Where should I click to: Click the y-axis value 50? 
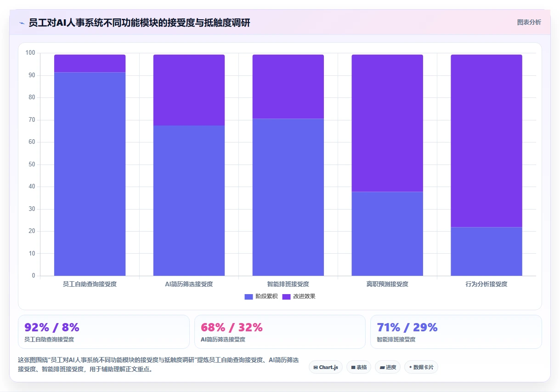[32, 165]
